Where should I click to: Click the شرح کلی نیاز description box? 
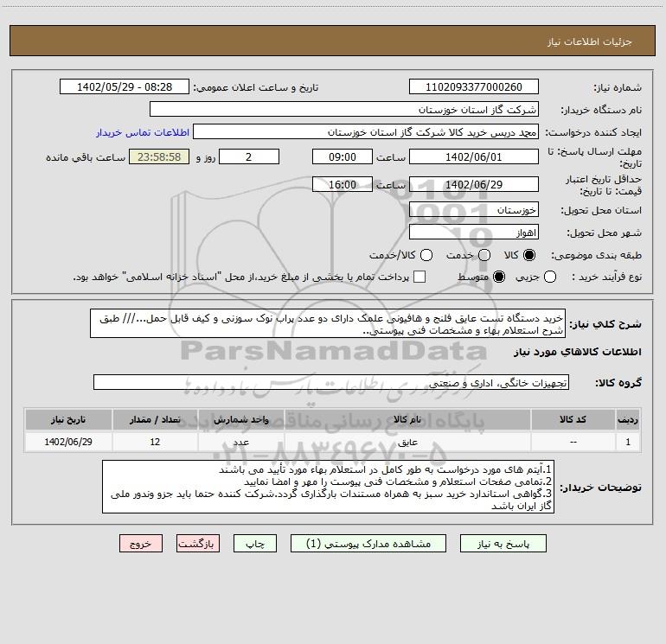[328, 324]
